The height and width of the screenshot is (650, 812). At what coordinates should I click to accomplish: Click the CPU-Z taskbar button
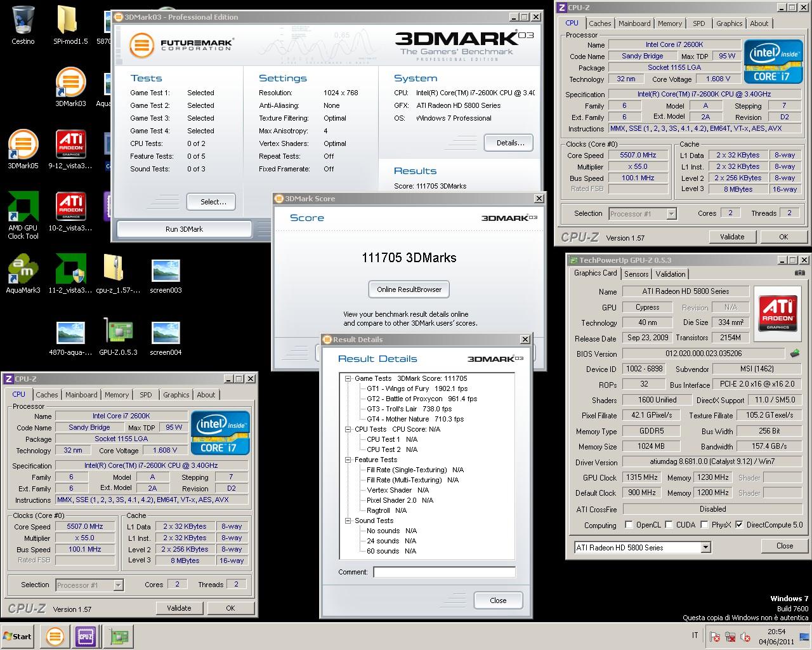pyautogui.click(x=86, y=636)
